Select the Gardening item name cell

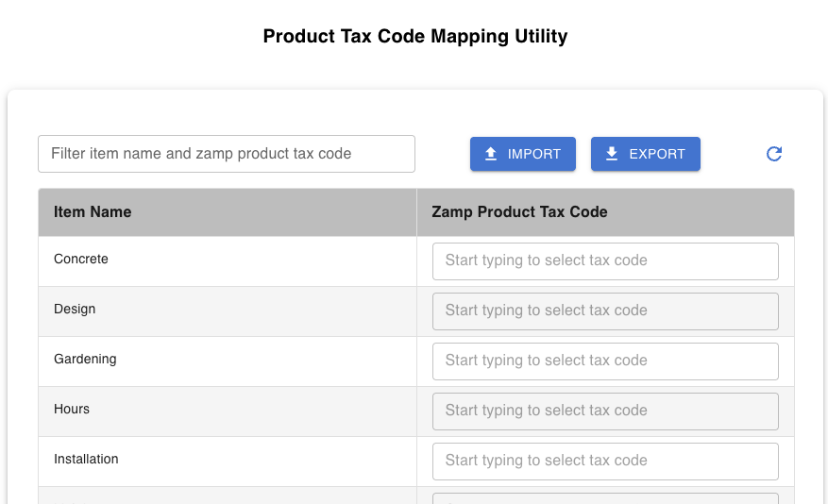(x=85, y=360)
